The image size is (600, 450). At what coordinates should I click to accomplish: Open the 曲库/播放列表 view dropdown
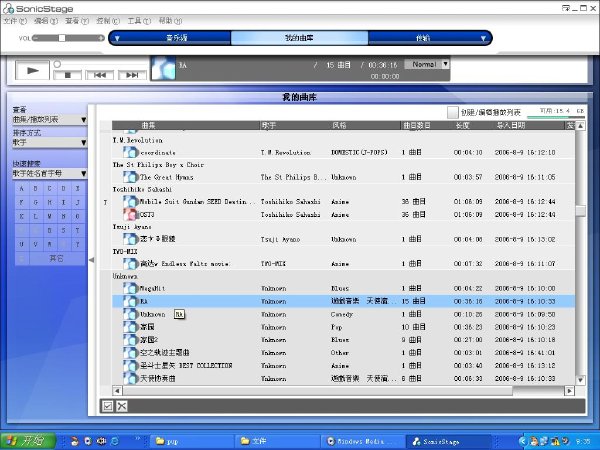50,120
